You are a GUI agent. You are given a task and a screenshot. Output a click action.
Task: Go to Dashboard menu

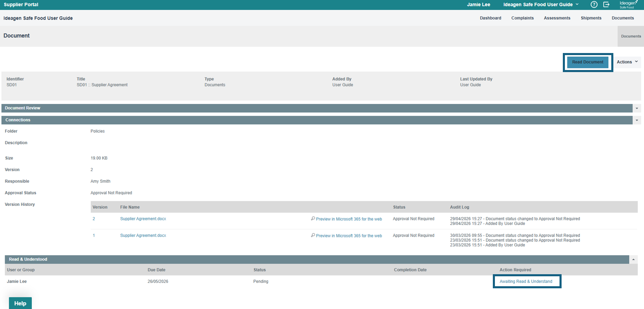tap(490, 18)
